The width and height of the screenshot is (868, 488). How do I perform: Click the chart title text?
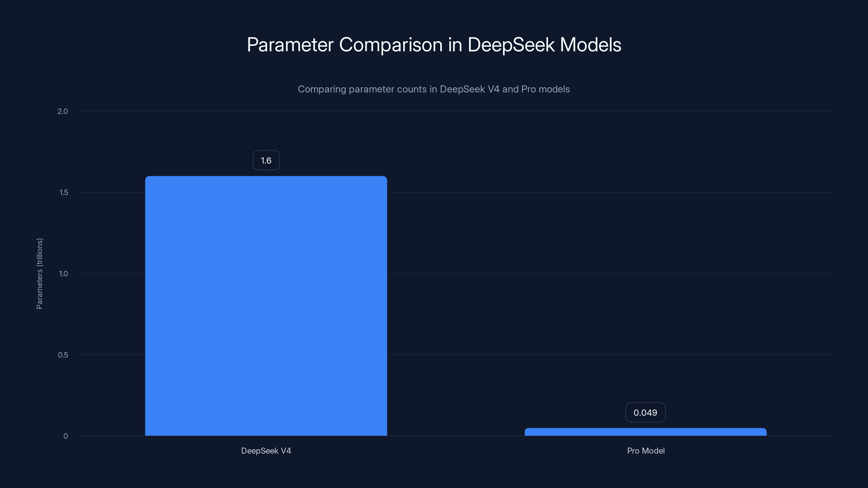tap(434, 44)
